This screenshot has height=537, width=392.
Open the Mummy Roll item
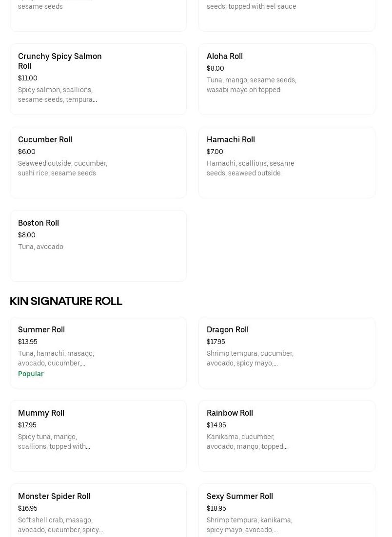[98, 436]
